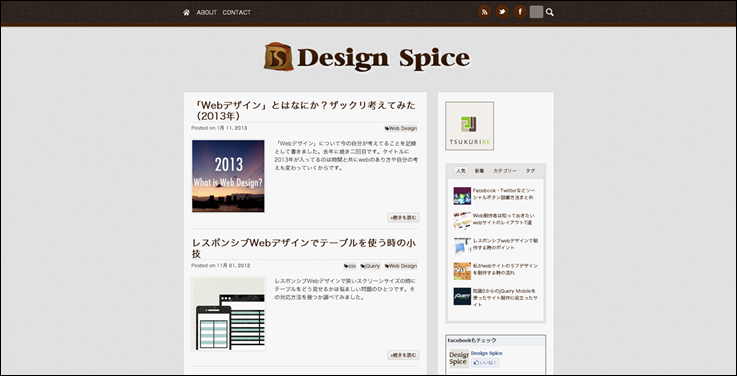Open the 2013 What is Web Design thumbnail

pos(228,176)
